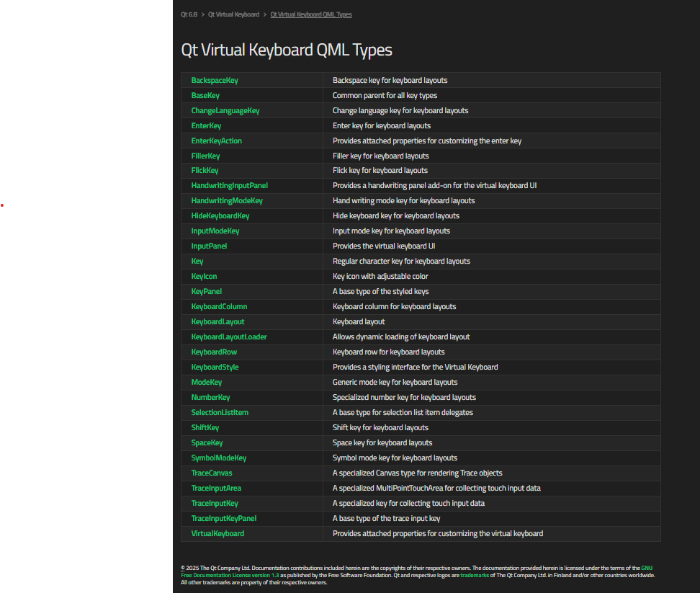Open the BackspaceKey type link
700x593 pixels.
click(x=215, y=81)
